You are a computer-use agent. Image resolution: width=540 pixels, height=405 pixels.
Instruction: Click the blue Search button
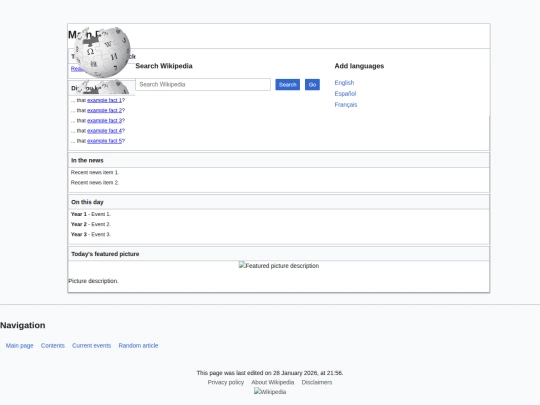point(288,85)
